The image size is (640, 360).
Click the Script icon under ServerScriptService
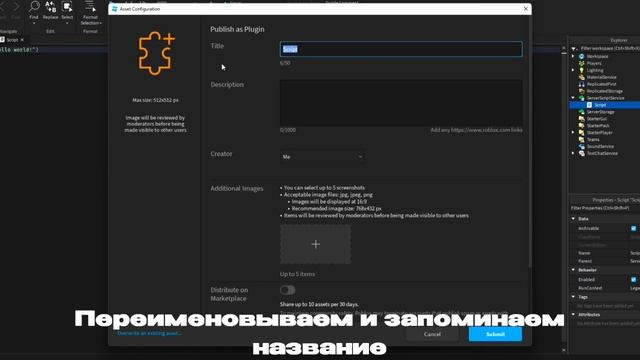(x=589, y=105)
